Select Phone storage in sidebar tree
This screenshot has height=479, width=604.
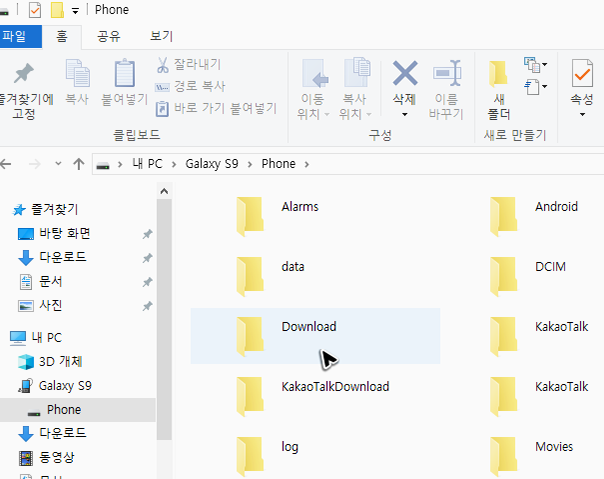click(78, 410)
